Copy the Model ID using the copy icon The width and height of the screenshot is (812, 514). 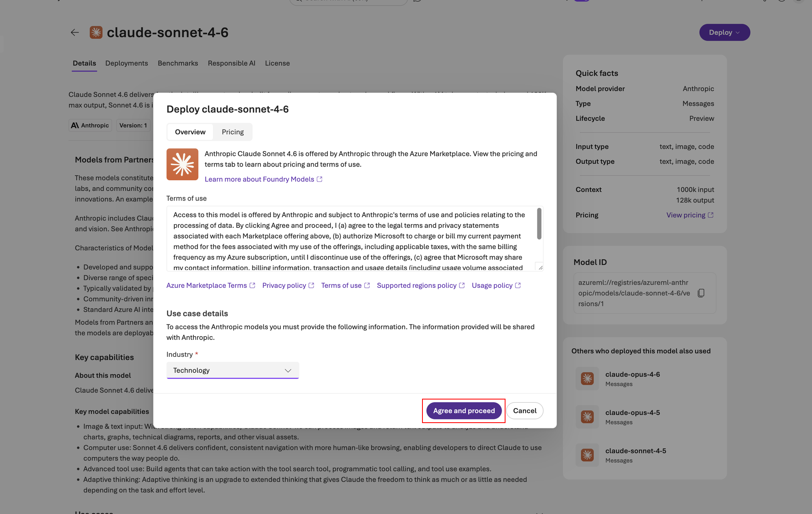(702, 293)
